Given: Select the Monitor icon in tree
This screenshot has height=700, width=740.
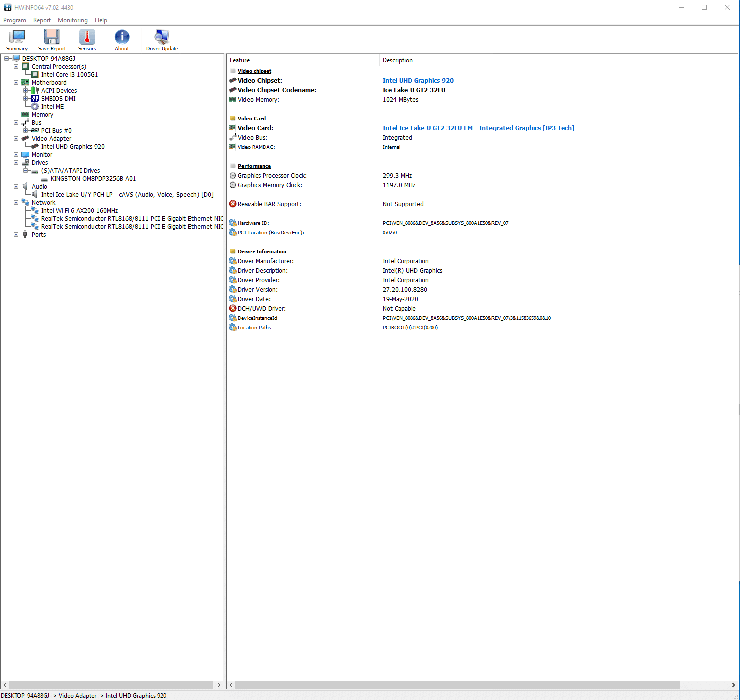Looking at the screenshot, I should click(x=25, y=155).
